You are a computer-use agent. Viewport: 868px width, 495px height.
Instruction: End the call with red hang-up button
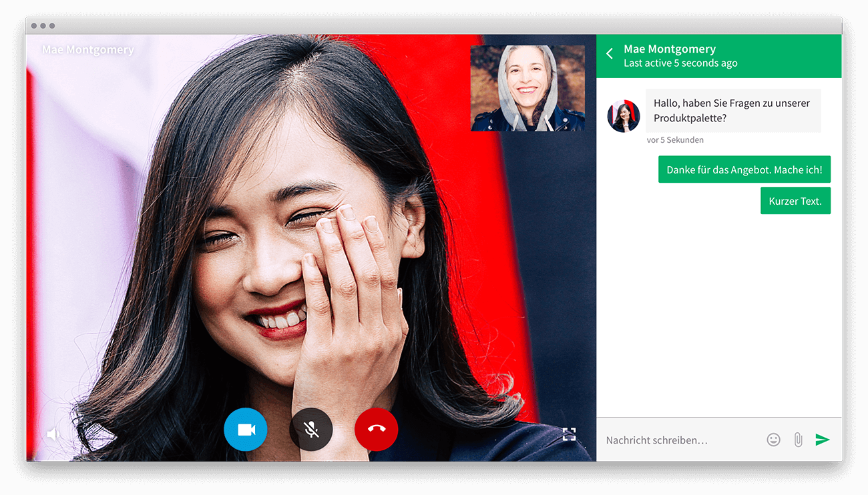coord(376,430)
